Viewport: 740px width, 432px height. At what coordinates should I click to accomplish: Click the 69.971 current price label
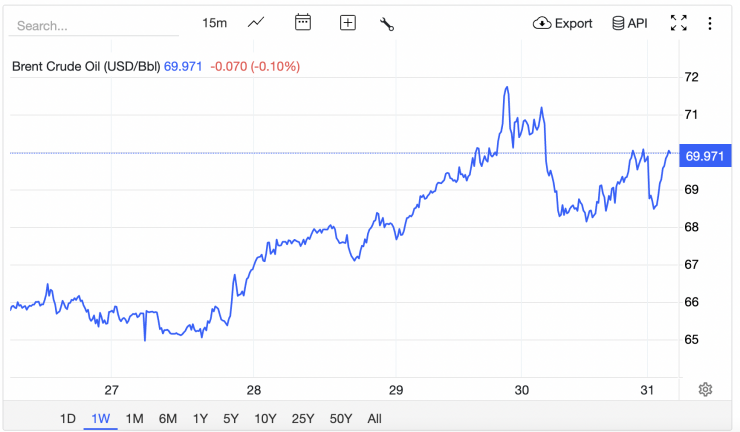point(706,156)
